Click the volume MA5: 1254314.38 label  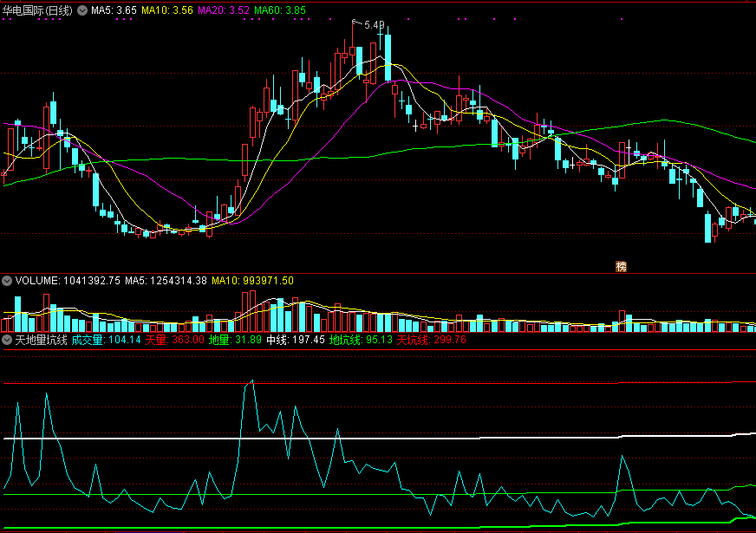[166, 281]
